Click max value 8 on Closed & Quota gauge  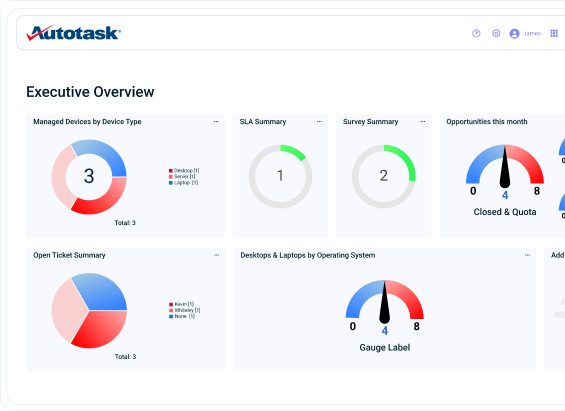(x=537, y=191)
